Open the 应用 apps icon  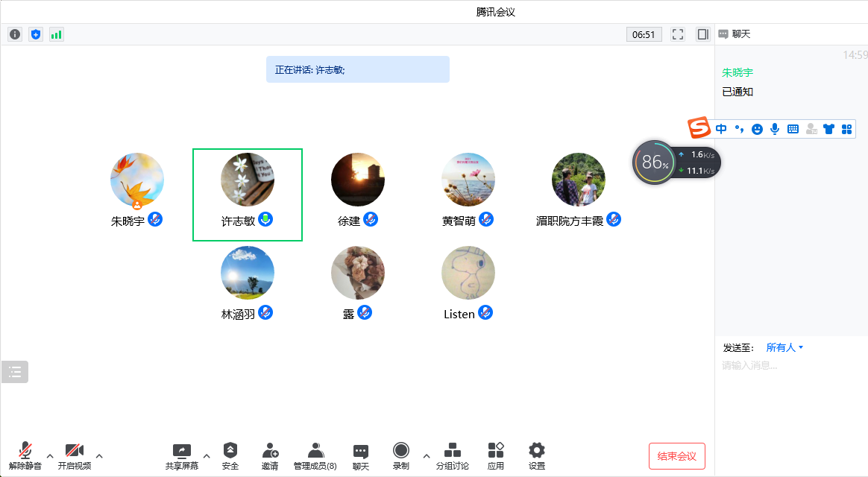(496, 455)
